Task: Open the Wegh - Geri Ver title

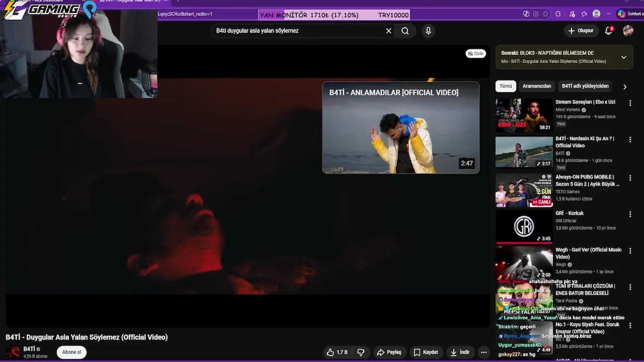Action: coord(588,253)
